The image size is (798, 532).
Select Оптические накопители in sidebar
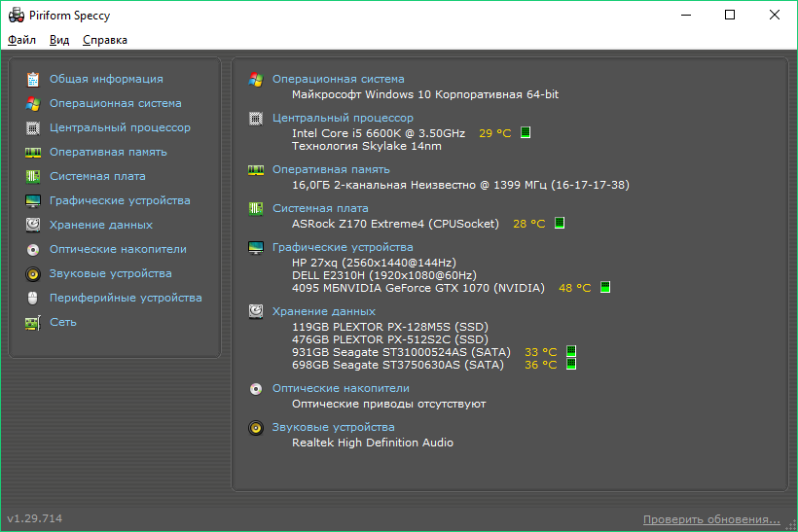118,249
